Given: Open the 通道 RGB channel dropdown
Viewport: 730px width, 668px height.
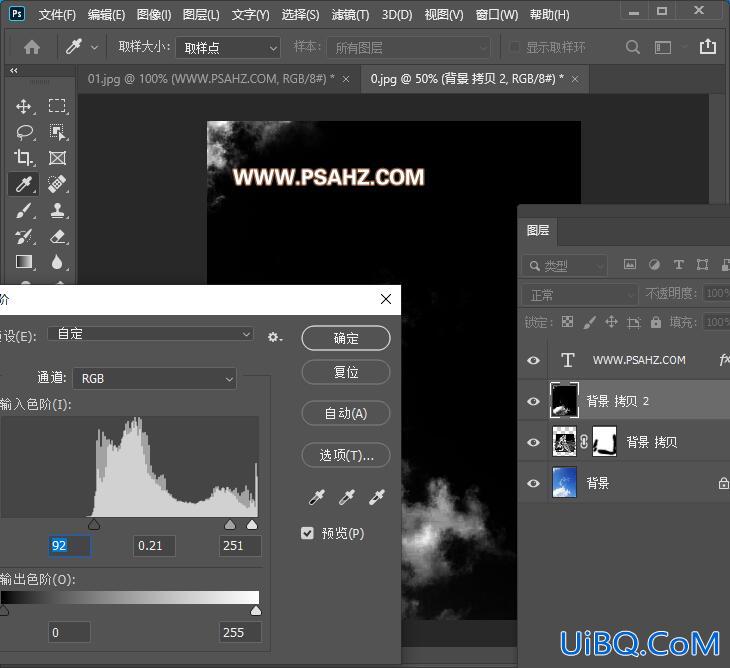Looking at the screenshot, I should [155, 378].
